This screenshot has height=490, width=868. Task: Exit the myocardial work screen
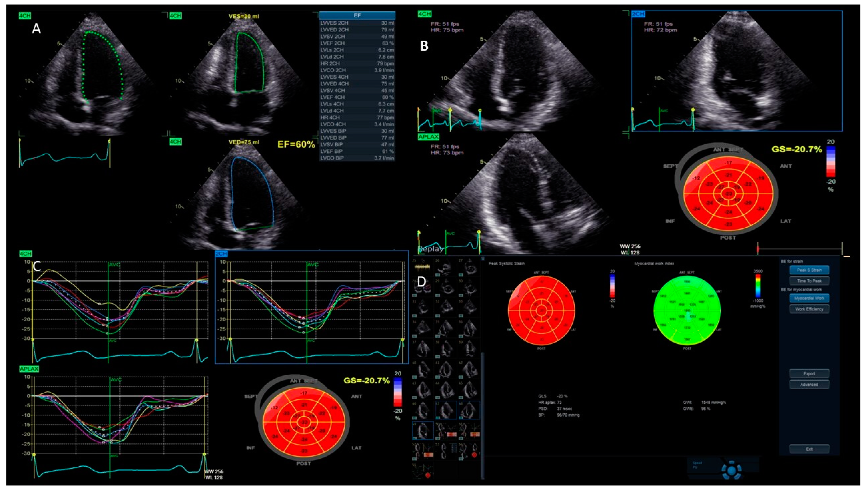(809, 449)
